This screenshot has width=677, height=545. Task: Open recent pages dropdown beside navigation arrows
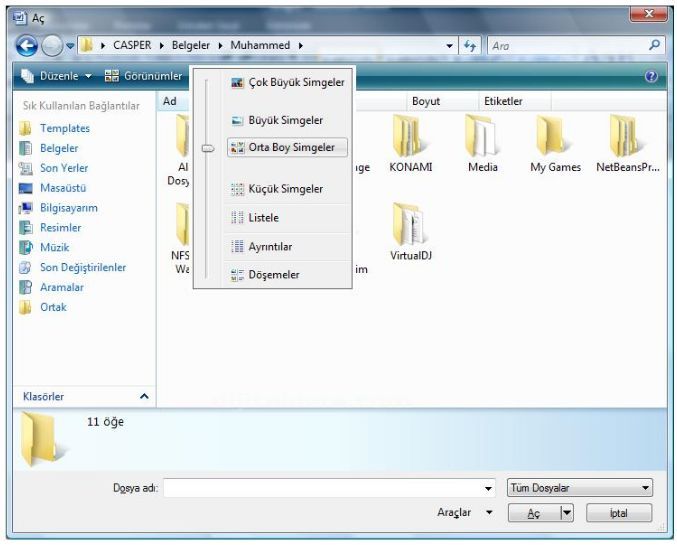[70, 46]
